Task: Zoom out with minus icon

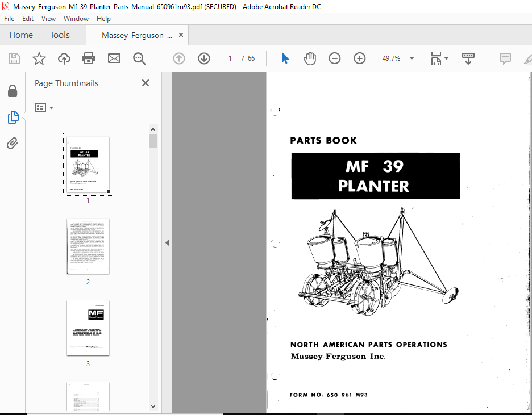Action: pyautogui.click(x=335, y=58)
